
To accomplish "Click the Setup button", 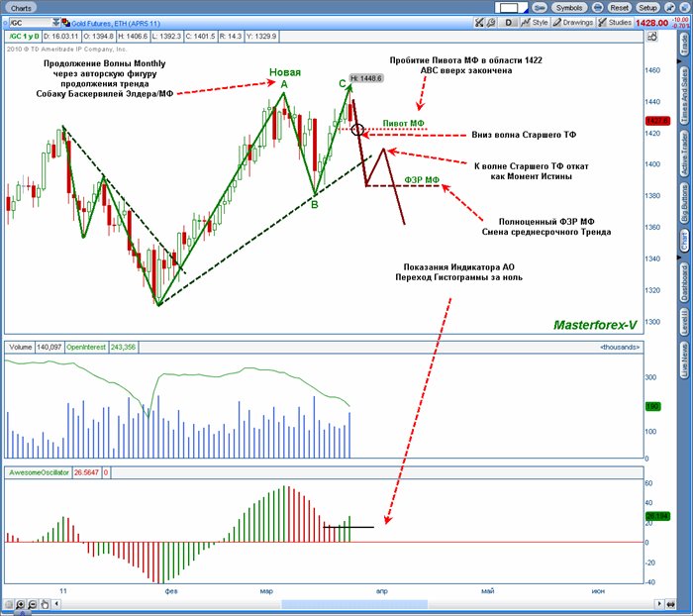I will click(x=647, y=8).
